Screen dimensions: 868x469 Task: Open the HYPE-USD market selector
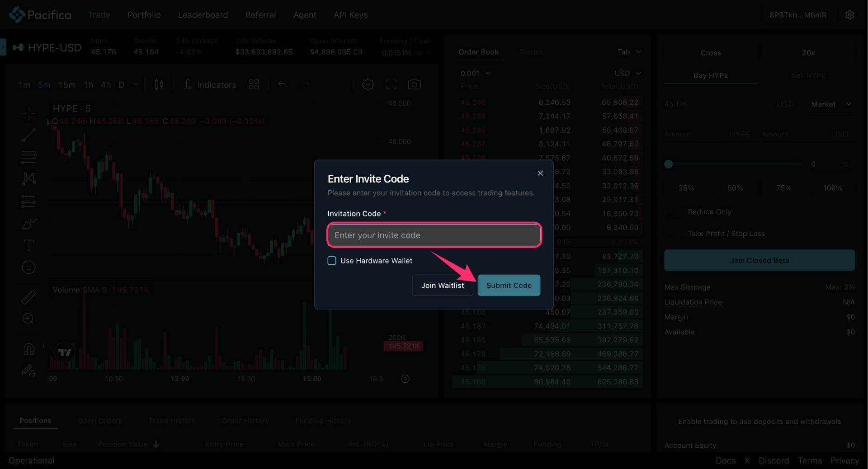coord(47,48)
